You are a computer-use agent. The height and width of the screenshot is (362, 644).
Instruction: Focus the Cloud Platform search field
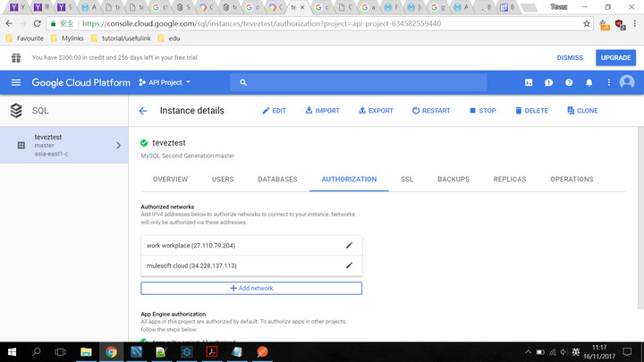point(358,82)
